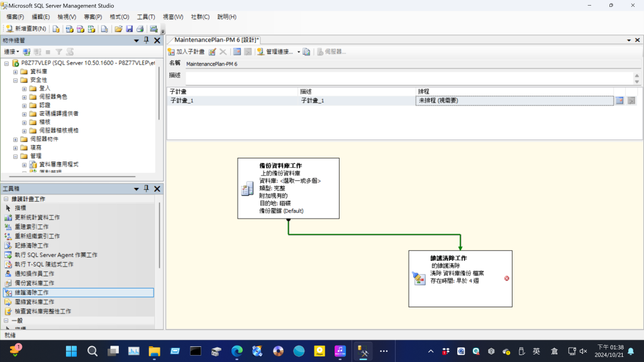Open Microsoft Edge from the taskbar

pos(236,351)
